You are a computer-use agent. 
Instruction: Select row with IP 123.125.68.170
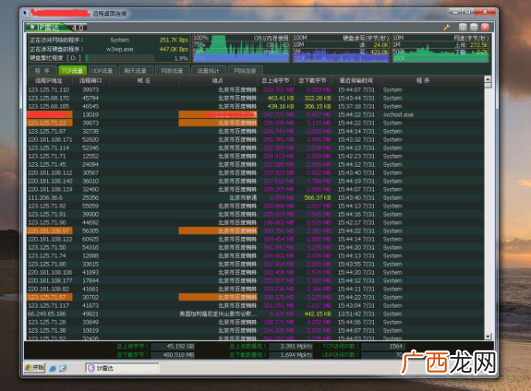[255, 98]
